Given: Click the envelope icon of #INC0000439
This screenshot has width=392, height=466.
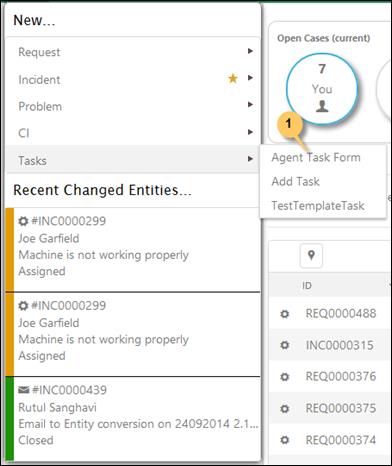Looking at the screenshot, I should (23, 390).
